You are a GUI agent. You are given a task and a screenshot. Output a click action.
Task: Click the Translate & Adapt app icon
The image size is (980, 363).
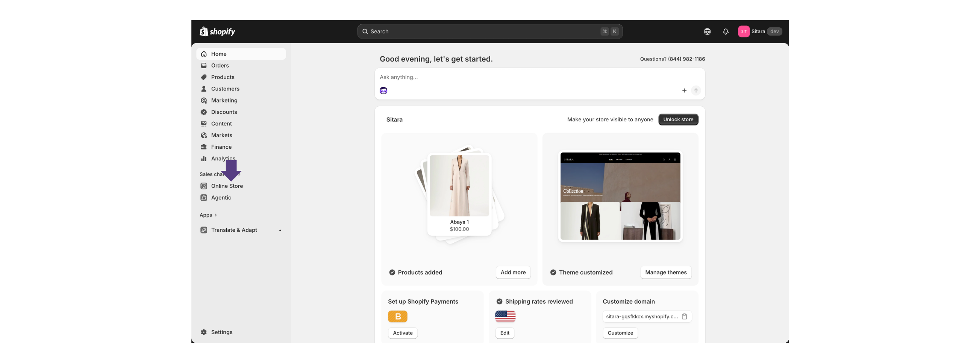203,230
